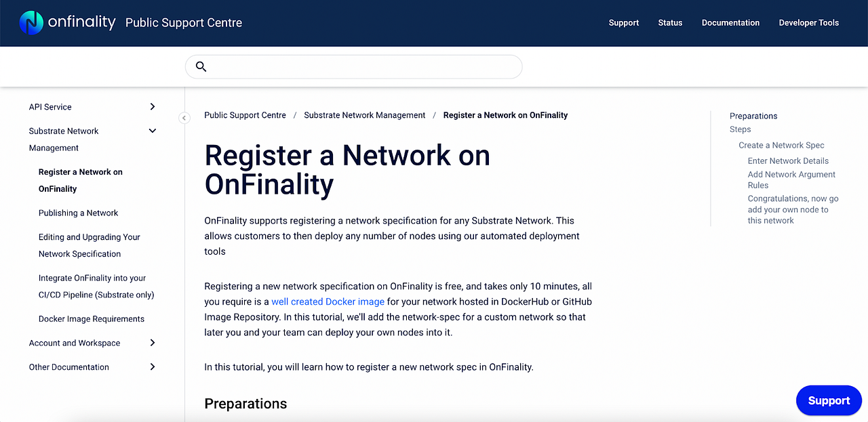The width and height of the screenshot is (868, 422).
Task: Click the OnFinality logo icon
Action: (31, 22)
